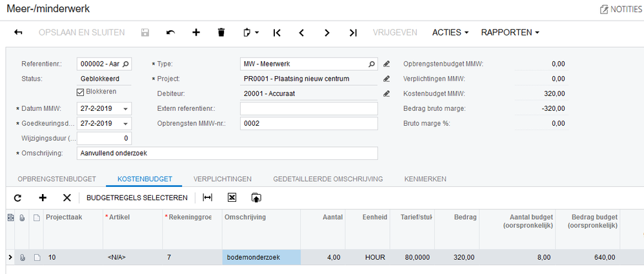
Task: Refresh the Kostenbudget grid
Action: point(18,198)
